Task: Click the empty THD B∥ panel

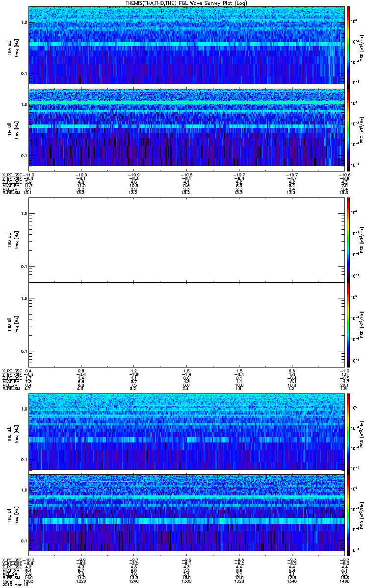Action: pyautogui.click(x=187, y=324)
